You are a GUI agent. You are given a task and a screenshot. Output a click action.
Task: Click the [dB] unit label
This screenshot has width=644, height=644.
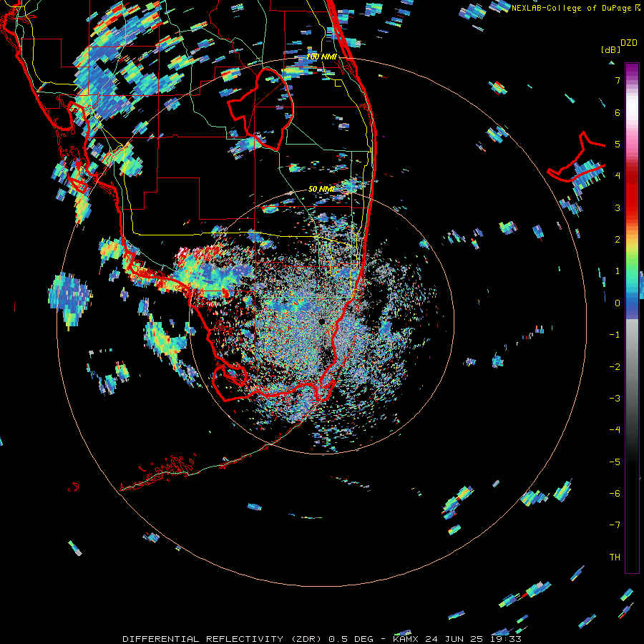tap(610, 49)
